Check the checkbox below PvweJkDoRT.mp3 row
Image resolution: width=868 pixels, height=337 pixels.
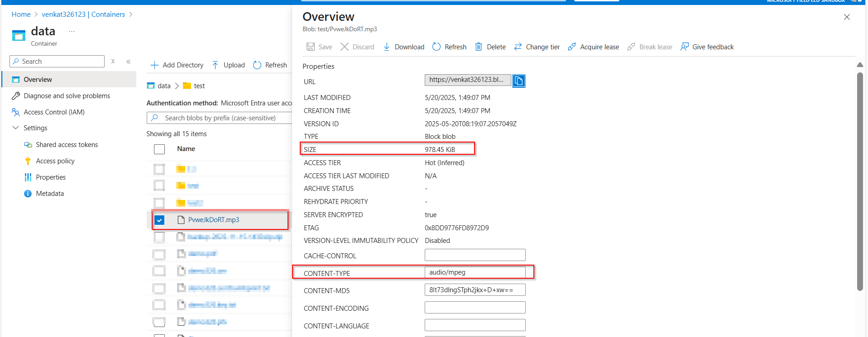159,237
